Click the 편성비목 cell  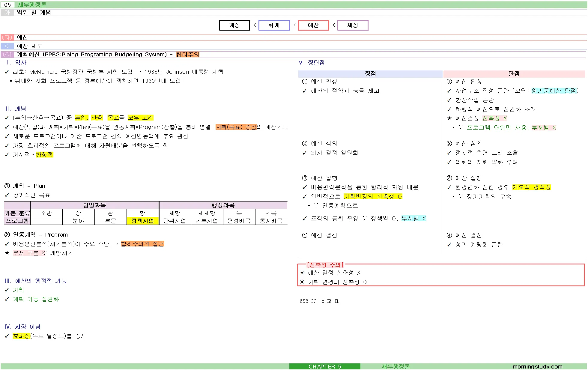click(x=239, y=221)
